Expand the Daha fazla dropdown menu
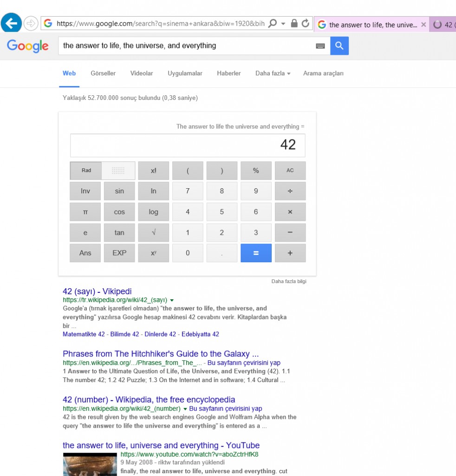The width and height of the screenshot is (456, 476). 273,73
